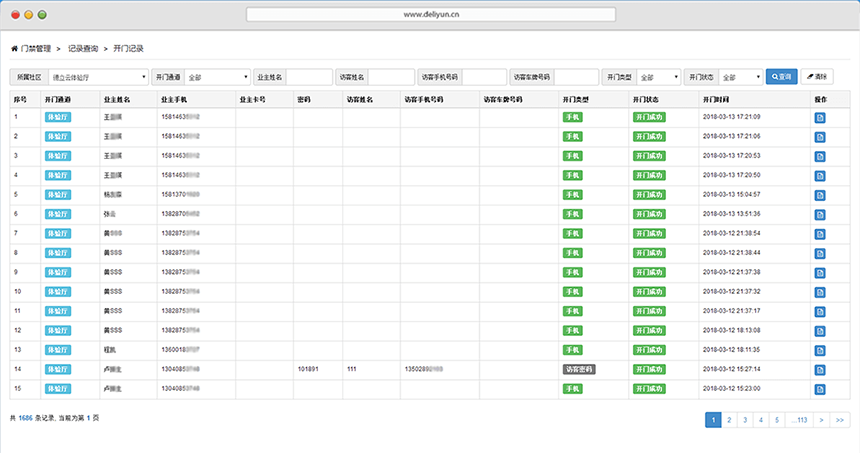Click the 访客姓名 visitor name input field
860x453 pixels.
tap(391, 77)
